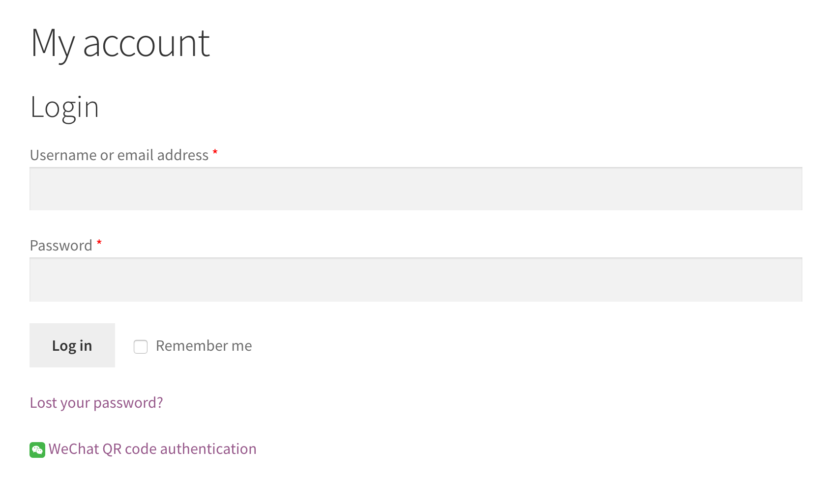Click the Password field label
This screenshot has width=826, height=504.
(x=61, y=246)
